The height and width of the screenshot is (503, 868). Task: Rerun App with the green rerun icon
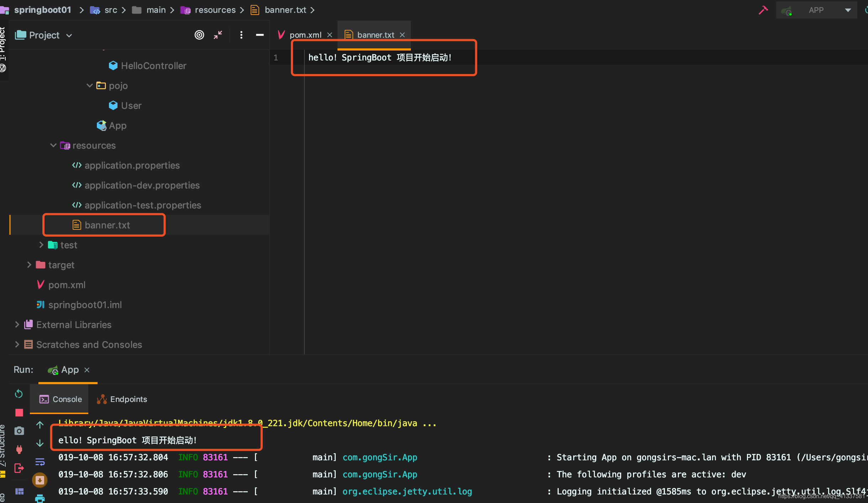click(x=19, y=394)
